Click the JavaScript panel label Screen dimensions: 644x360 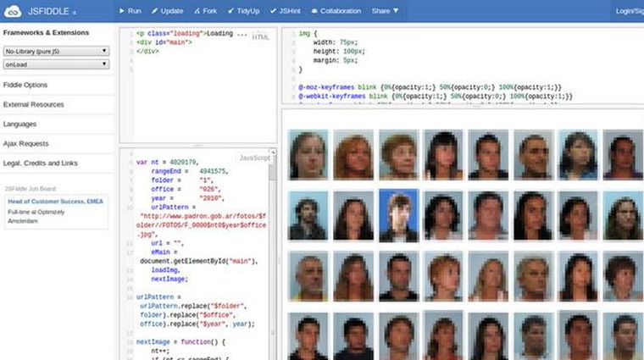pos(253,158)
